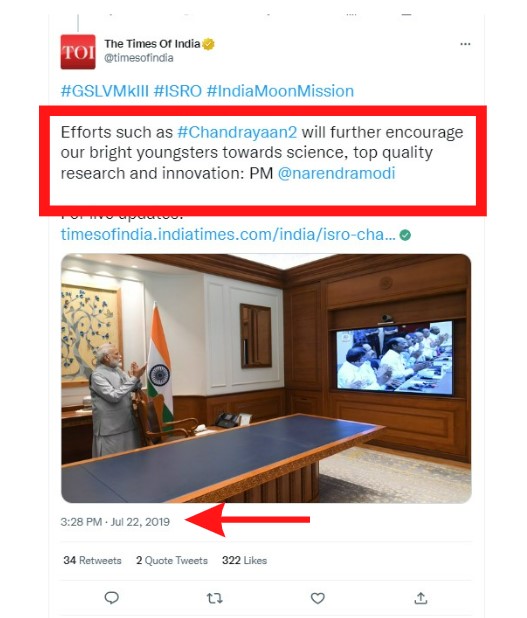Click The Times Of India display name
Viewport: 527px width, 618px height.
(152, 44)
